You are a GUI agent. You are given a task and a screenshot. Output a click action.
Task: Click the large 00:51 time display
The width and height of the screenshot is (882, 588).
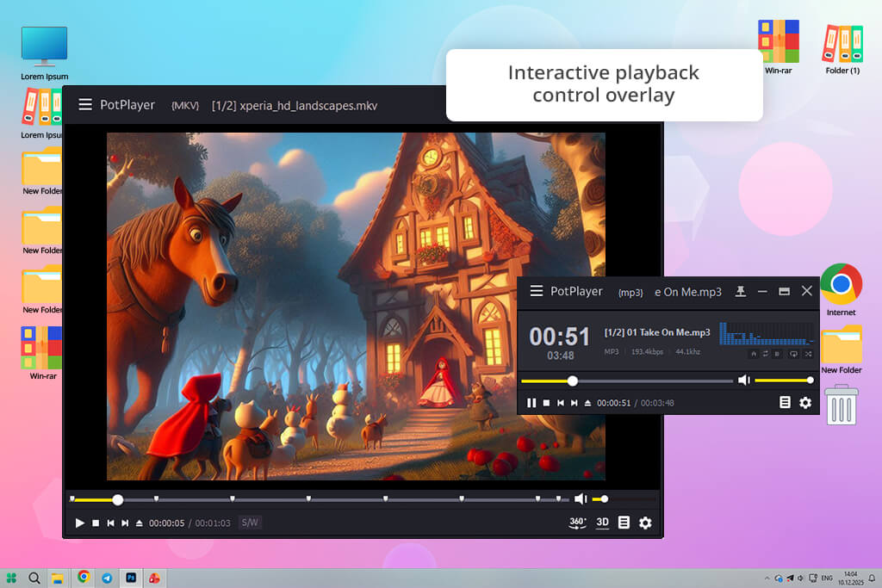coord(560,336)
